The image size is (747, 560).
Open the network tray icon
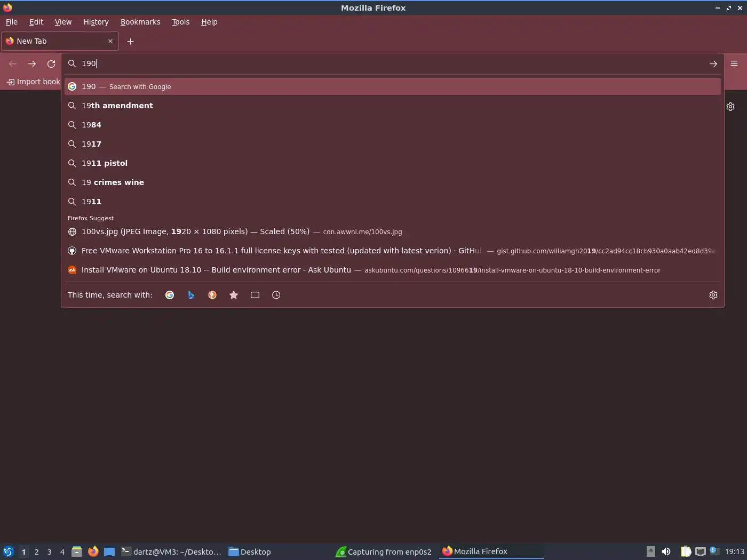click(701, 551)
